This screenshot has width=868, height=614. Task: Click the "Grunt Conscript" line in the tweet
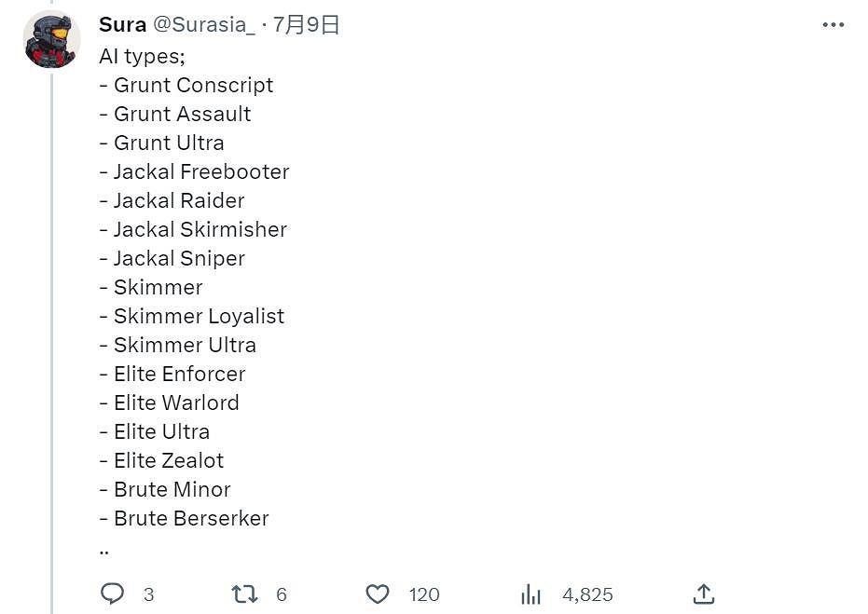pos(193,85)
